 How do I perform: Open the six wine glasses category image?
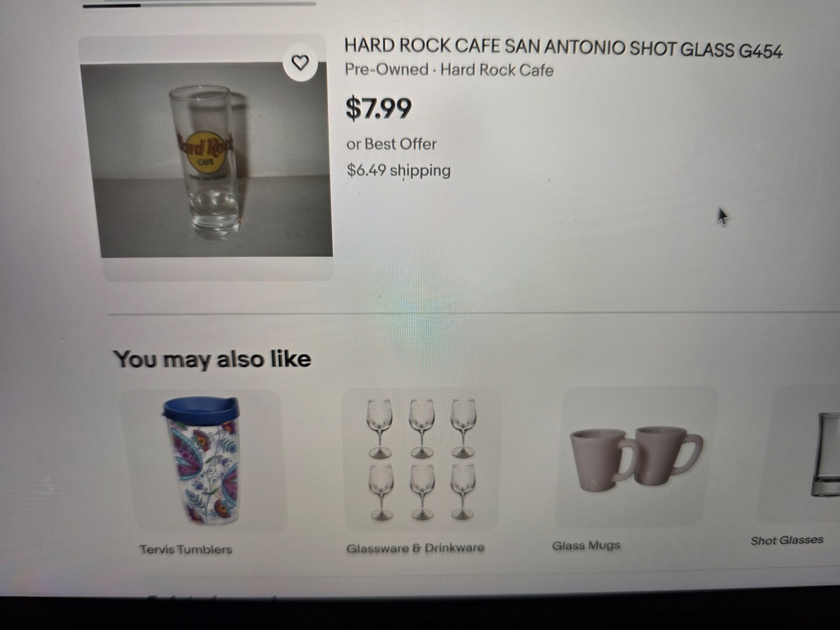click(422, 459)
